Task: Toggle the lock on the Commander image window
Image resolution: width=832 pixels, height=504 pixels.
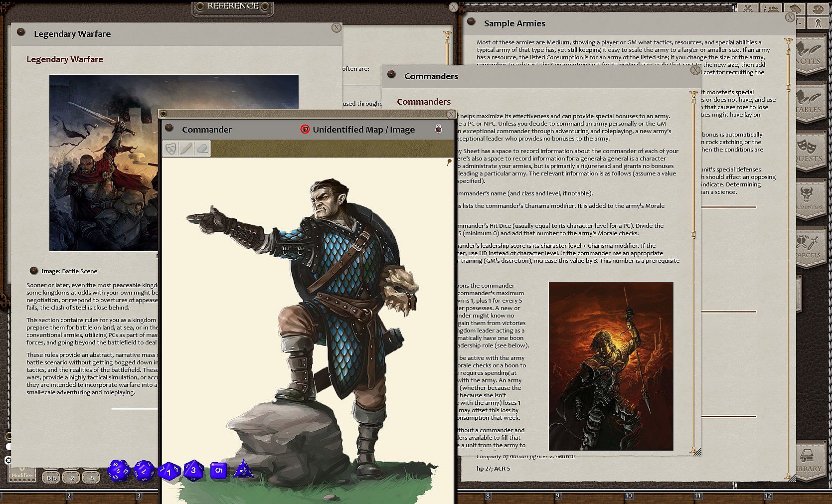Action: [x=438, y=129]
